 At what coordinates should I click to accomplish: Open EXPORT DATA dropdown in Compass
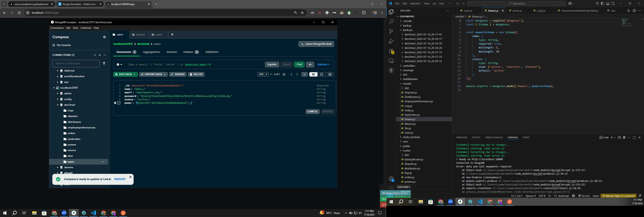pos(153,74)
